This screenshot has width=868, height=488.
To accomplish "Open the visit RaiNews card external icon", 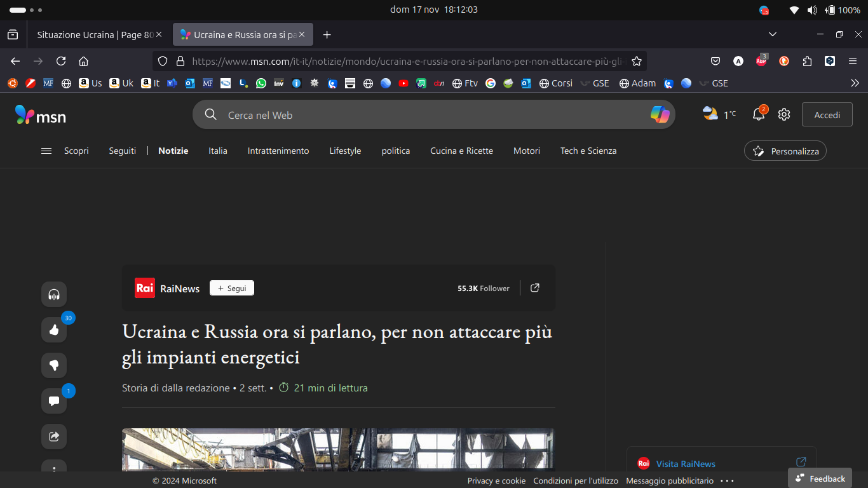I will coord(801,462).
